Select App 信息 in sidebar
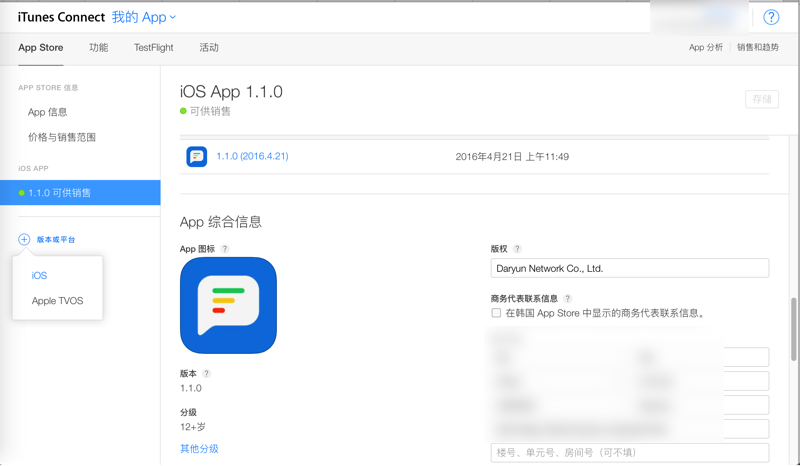Viewport: 800px width, 466px height. click(x=47, y=112)
